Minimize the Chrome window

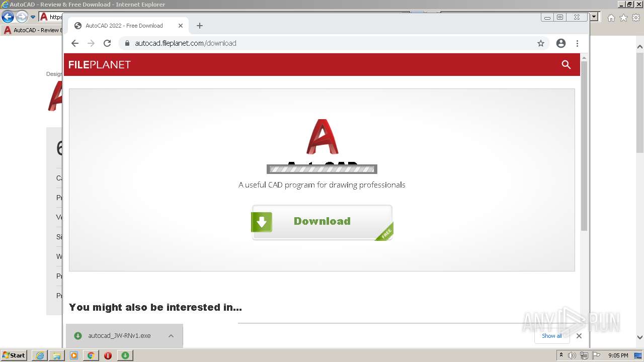[547, 17]
